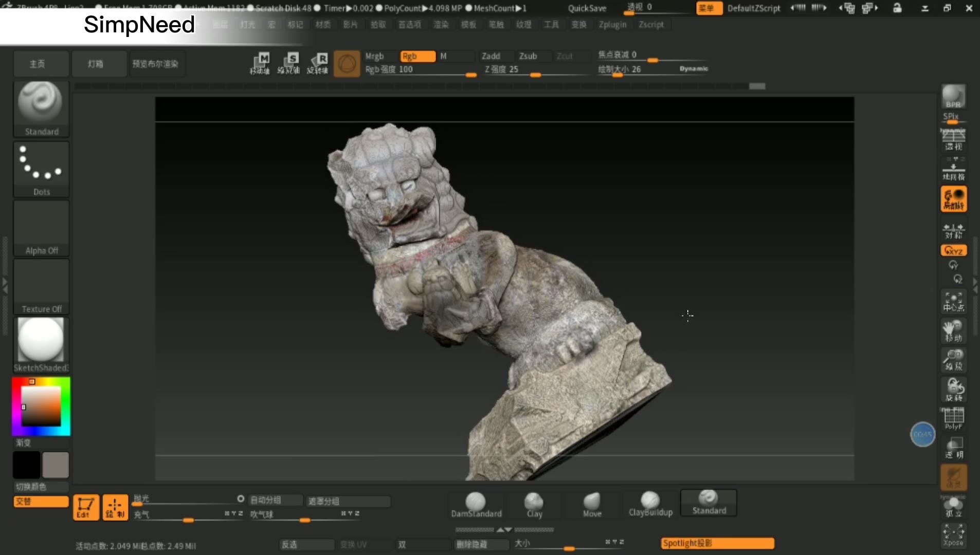Open the 变换 transform menu
This screenshot has width=980, height=555.
(579, 25)
